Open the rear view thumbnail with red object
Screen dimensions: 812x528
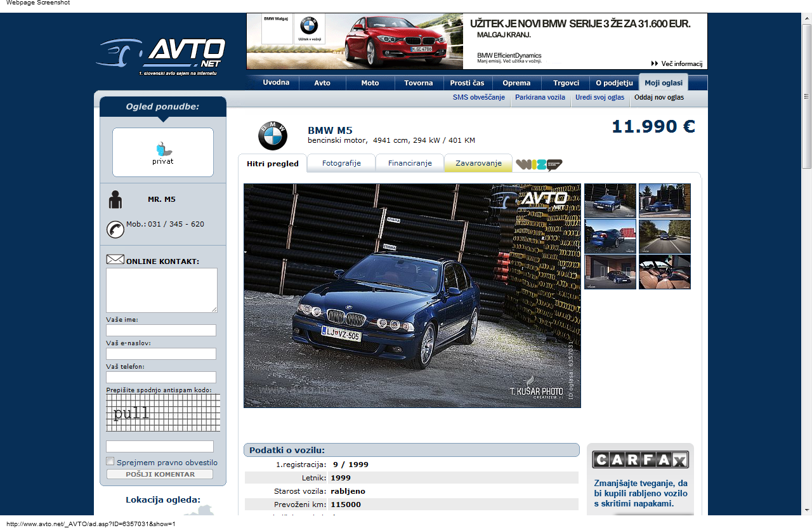click(x=610, y=237)
